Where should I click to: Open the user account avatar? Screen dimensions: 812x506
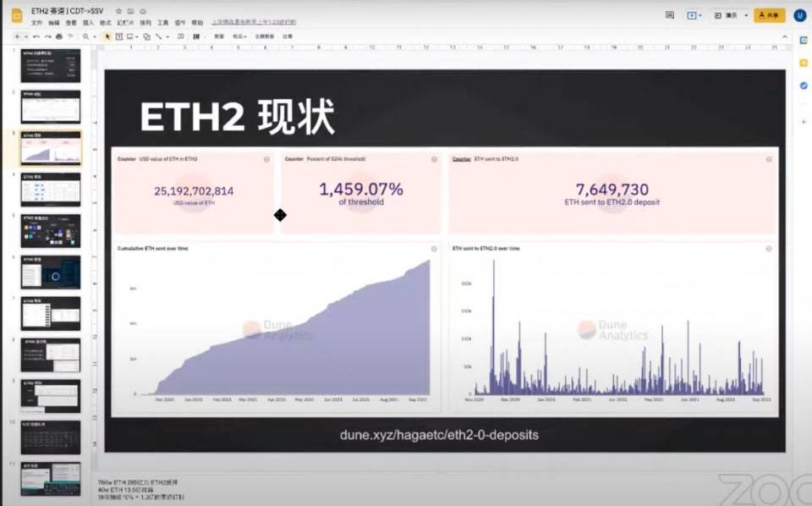tap(799, 15)
